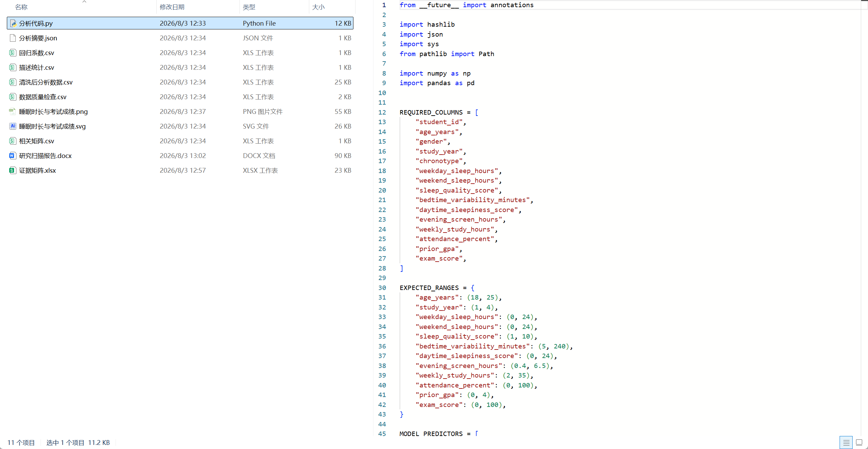Select the file 睡眠时长与考试成绩.svg
This screenshot has height=449, width=868.
(180, 126)
